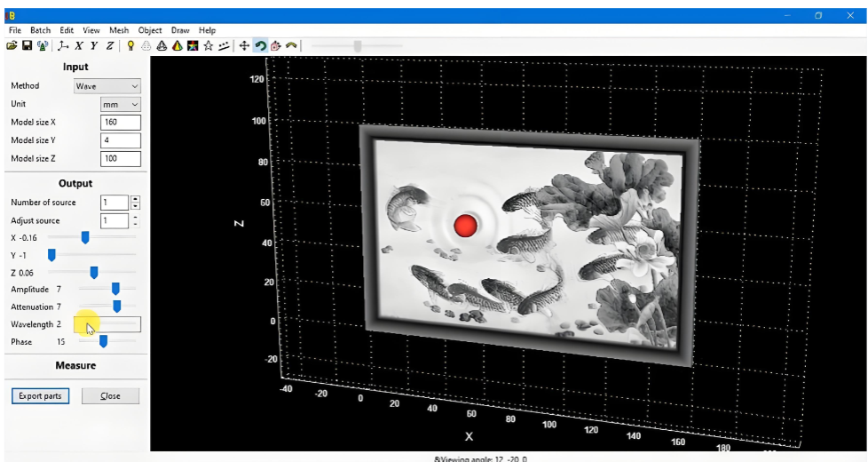
Task: Click the Export parts button
Action: pyautogui.click(x=40, y=395)
